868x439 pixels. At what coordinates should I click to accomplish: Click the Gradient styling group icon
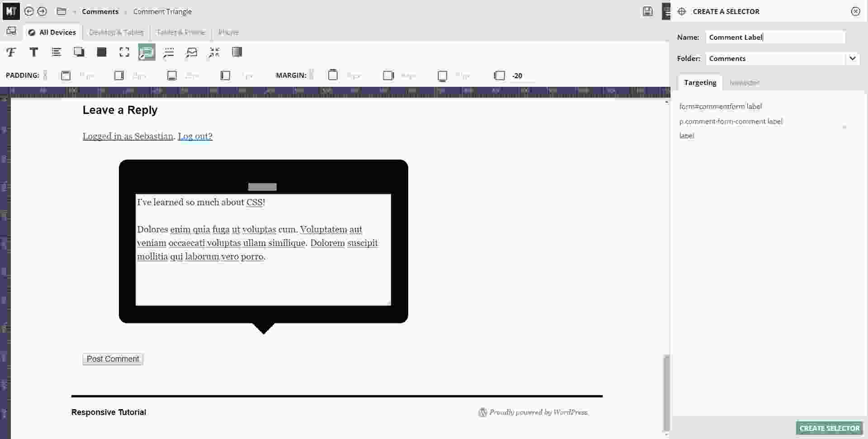(237, 52)
